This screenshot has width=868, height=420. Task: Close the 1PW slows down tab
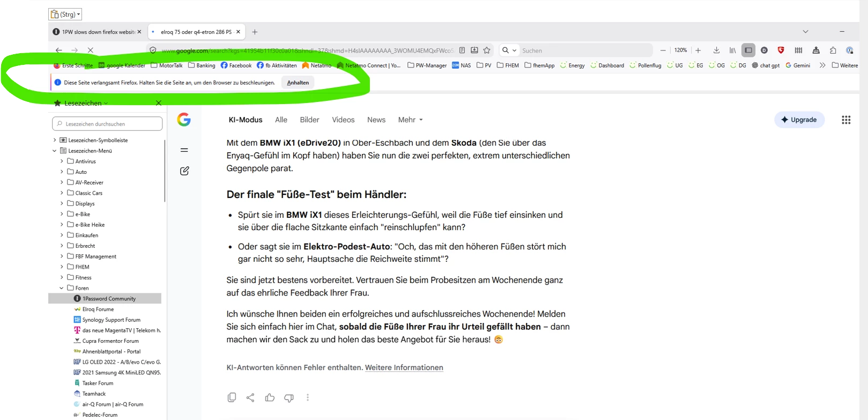click(x=139, y=32)
